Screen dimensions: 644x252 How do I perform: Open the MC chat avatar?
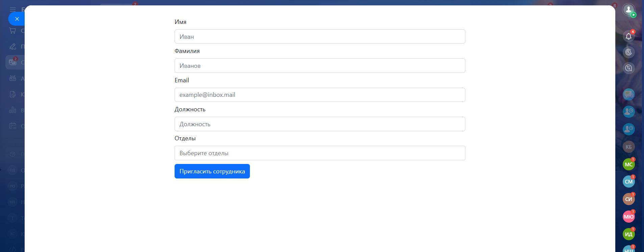pyautogui.click(x=628, y=164)
